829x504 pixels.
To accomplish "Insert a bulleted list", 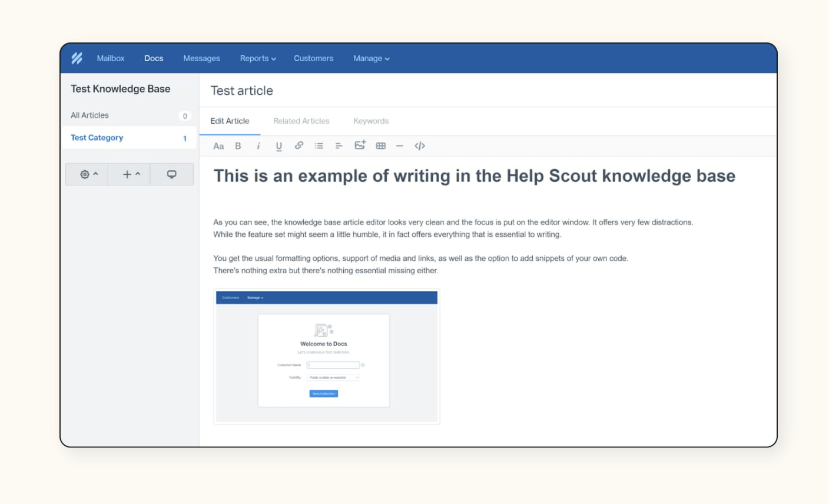I will 319,146.
